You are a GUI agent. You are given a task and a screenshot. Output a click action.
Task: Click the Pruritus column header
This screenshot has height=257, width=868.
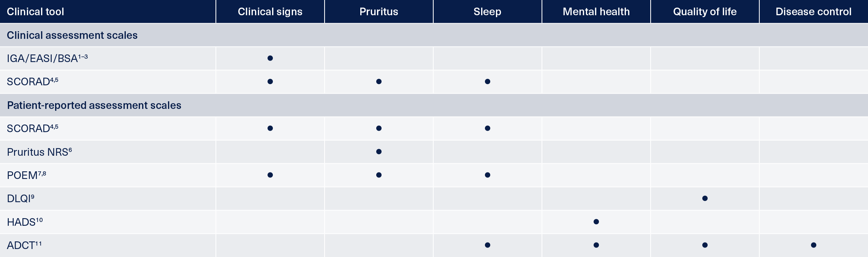point(379,12)
